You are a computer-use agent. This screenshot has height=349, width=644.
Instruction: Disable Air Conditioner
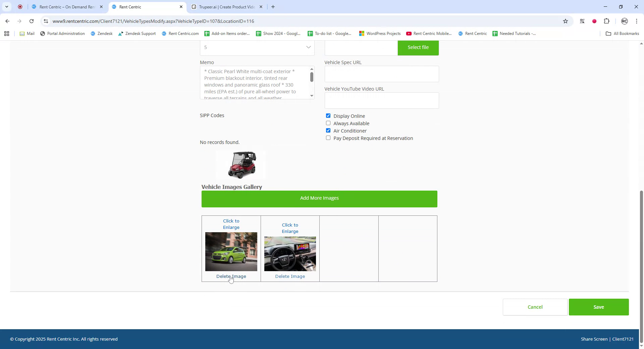point(328,130)
